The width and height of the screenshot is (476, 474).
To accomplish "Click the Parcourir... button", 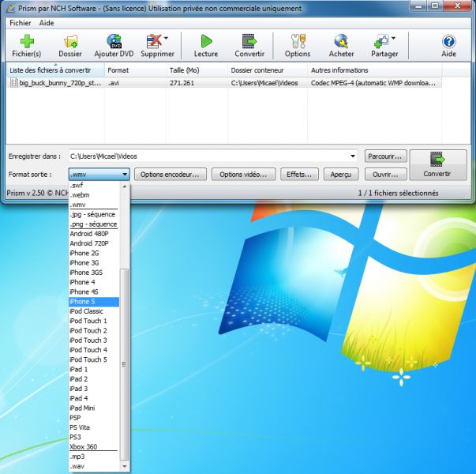I will (x=386, y=156).
